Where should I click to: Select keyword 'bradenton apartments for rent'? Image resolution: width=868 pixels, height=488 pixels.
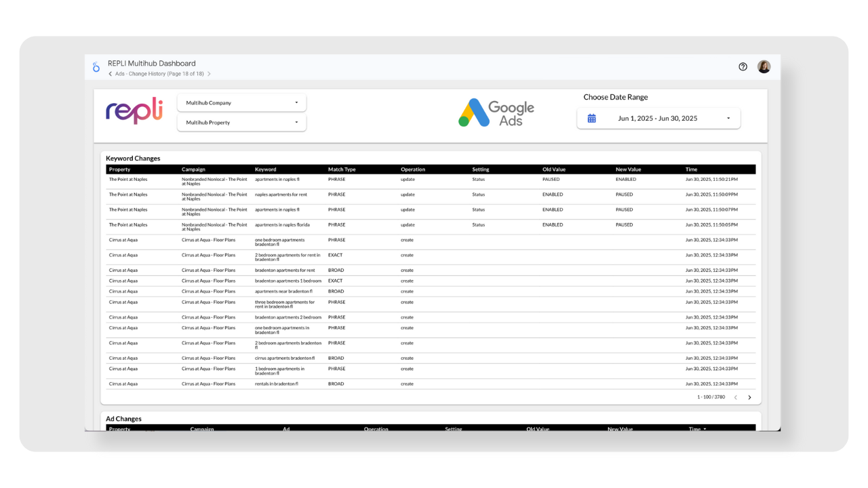click(285, 270)
